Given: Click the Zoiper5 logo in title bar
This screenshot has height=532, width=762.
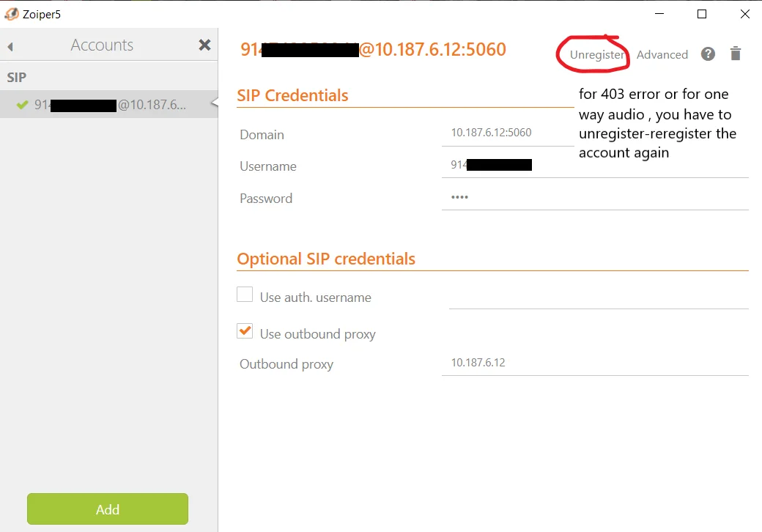Looking at the screenshot, I should tap(11, 14).
